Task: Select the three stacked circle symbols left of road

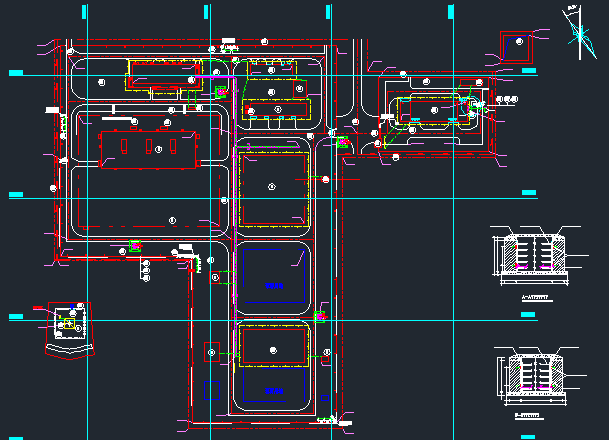Action: (146, 269)
